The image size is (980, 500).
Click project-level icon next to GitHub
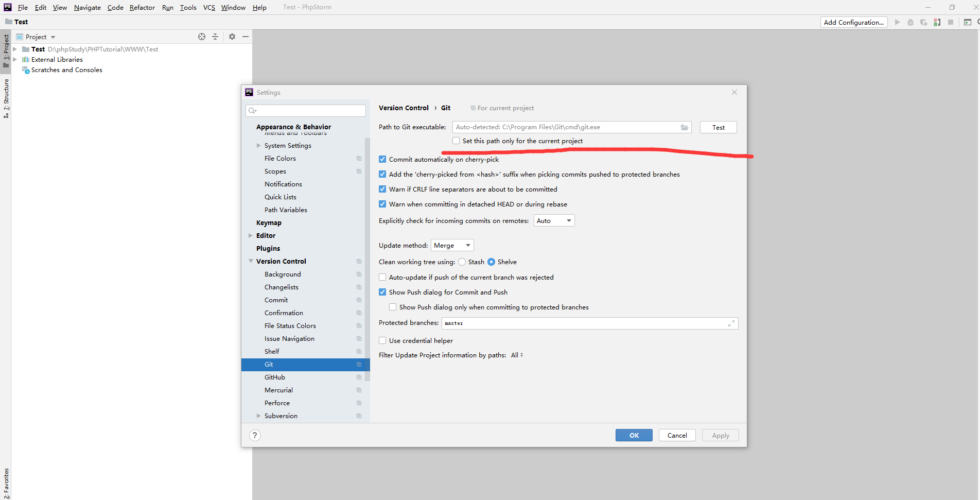tap(359, 377)
